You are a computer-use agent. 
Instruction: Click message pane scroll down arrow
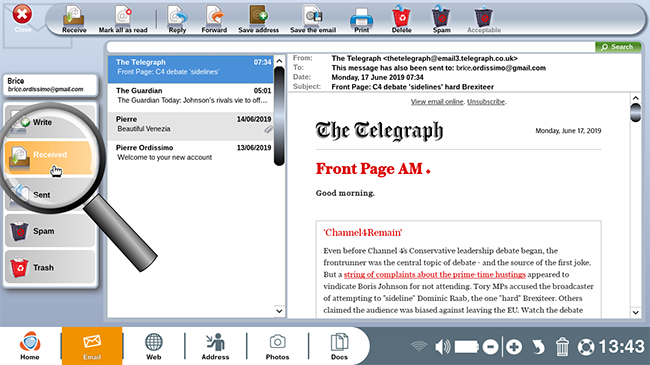click(635, 312)
